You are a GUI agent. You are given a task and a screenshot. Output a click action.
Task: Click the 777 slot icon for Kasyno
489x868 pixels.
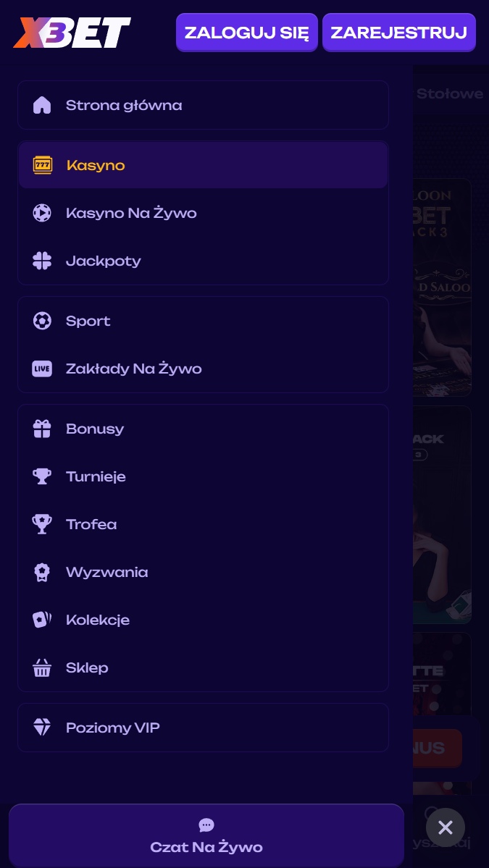coord(42,165)
